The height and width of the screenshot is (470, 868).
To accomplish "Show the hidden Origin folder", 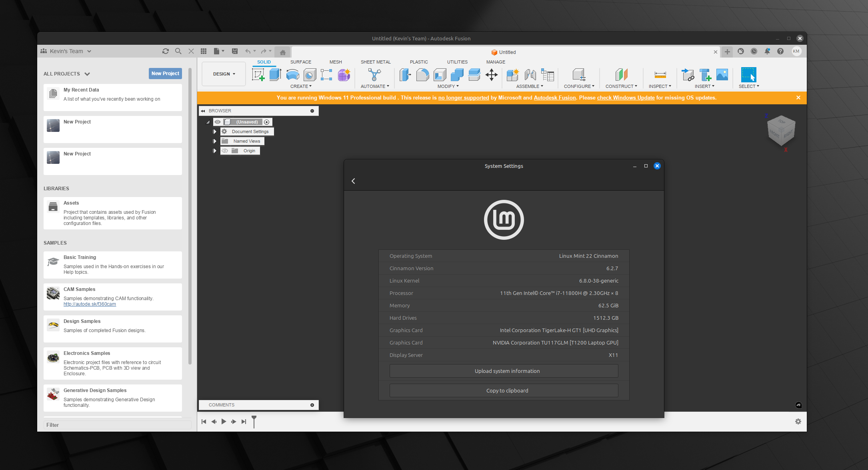I will (225, 151).
